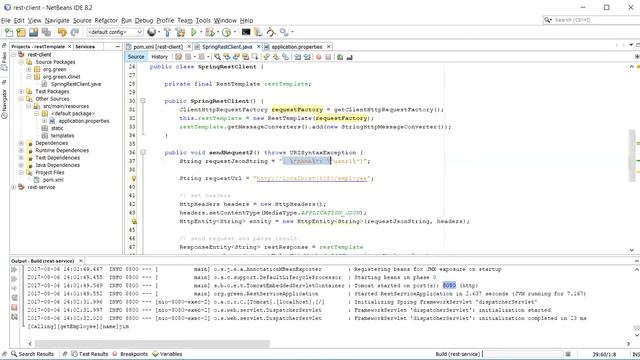
Task: Switch to History view button
Action: tap(160, 57)
